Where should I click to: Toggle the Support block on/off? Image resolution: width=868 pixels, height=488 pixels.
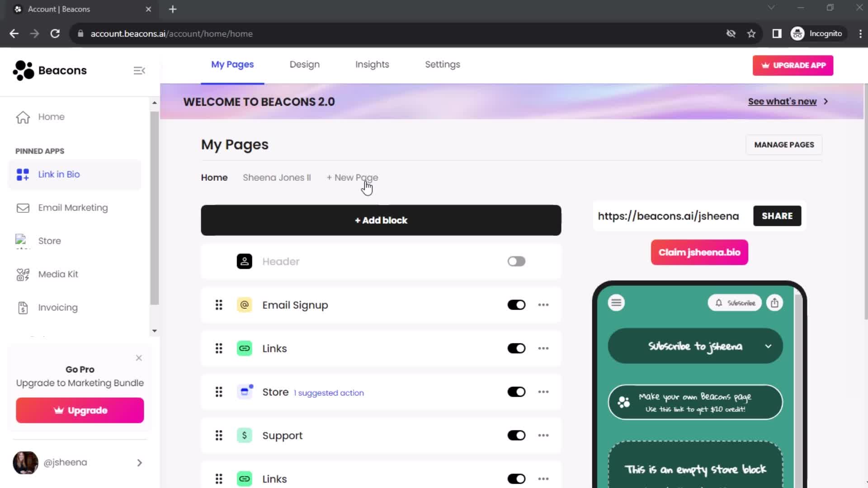[x=516, y=435]
